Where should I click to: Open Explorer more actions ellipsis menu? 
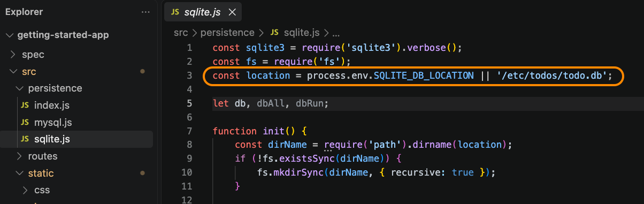point(145,12)
